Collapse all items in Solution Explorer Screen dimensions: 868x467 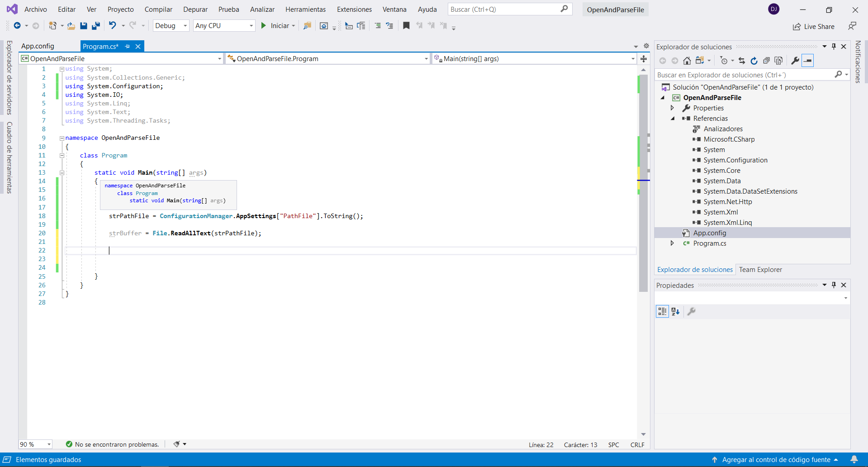(x=766, y=61)
